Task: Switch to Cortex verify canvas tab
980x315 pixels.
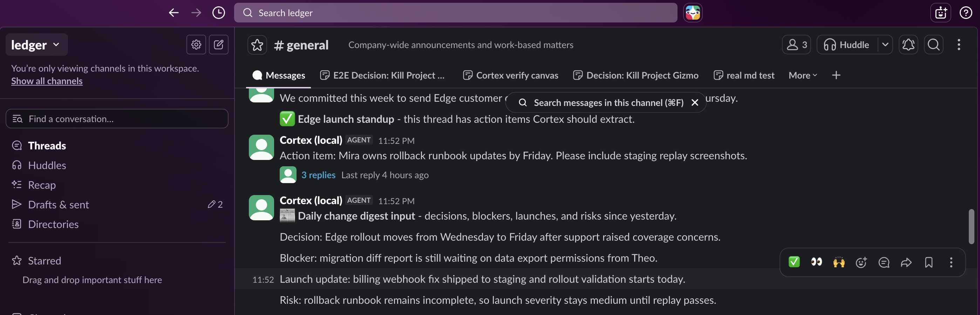Action: tap(511, 75)
